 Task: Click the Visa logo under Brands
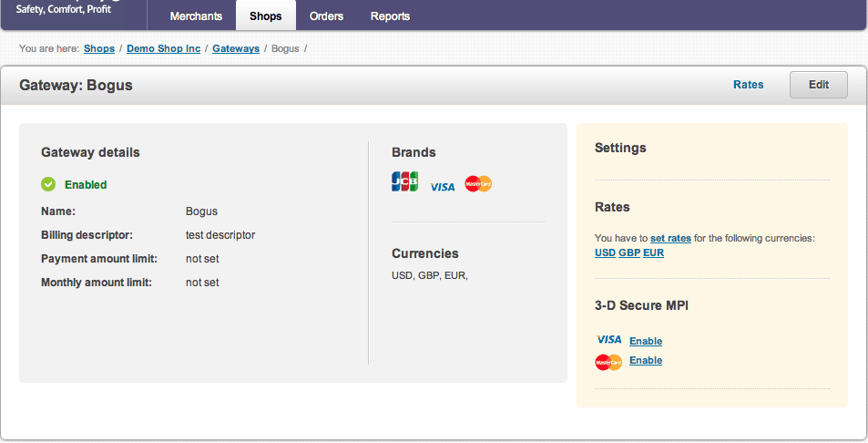coord(442,186)
